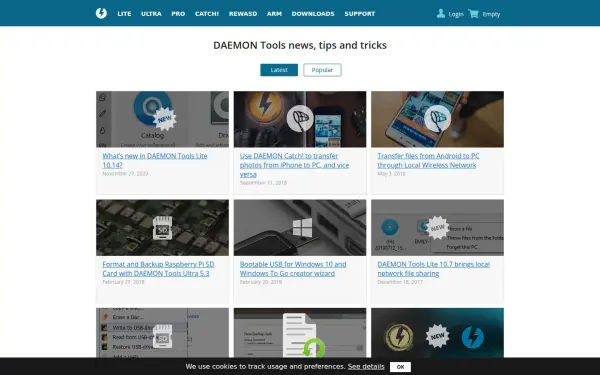Open the Raspberry Pi SD Card thumbnail
Viewport: 600px width, 375px height.
point(162,228)
